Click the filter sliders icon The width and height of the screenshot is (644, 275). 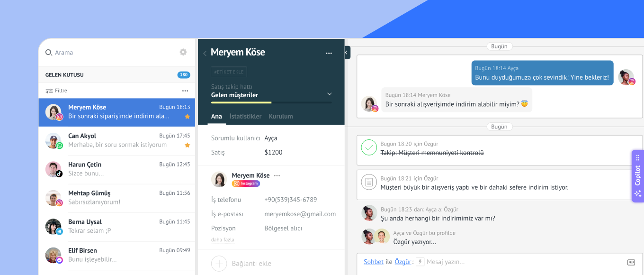coord(49,91)
